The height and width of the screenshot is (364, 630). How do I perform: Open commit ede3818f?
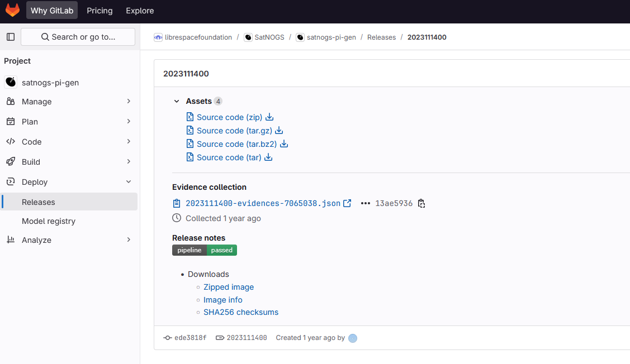[x=191, y=338]
